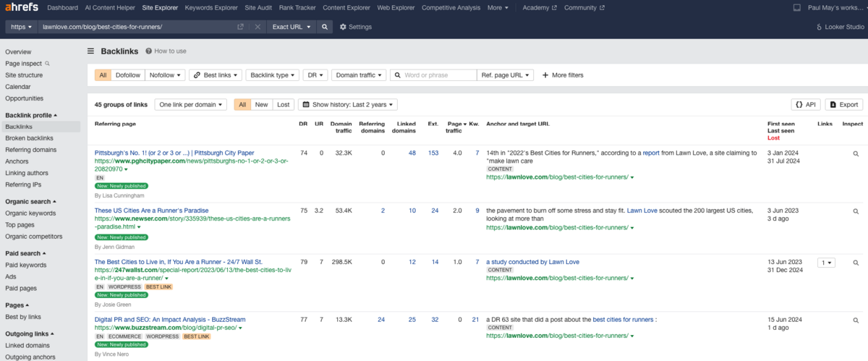This screenshot has height=361, width=868.
Task: Expand links count dropdown in 247wallst row
Action: coord(825,263)
